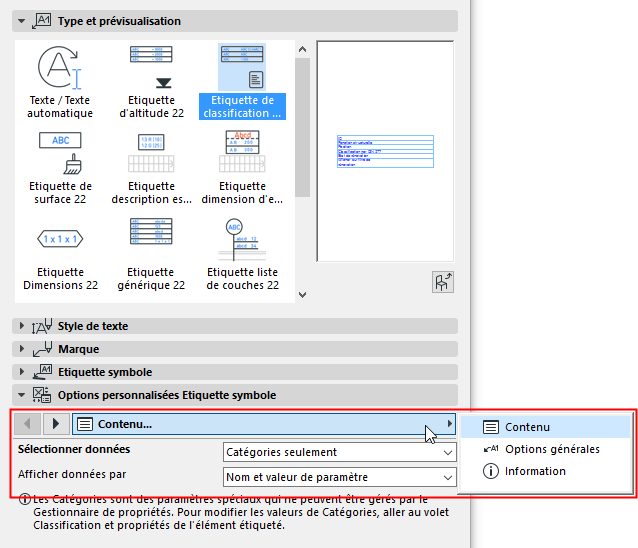The height and width of the screenshot is (548, 638).
Task: Click the label type list scrollbar thumb
Action: [x=302, y=127]
